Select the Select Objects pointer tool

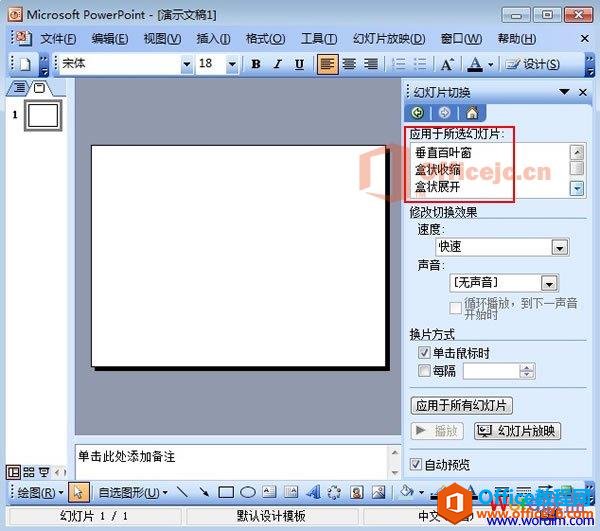[x=79, y=492]
